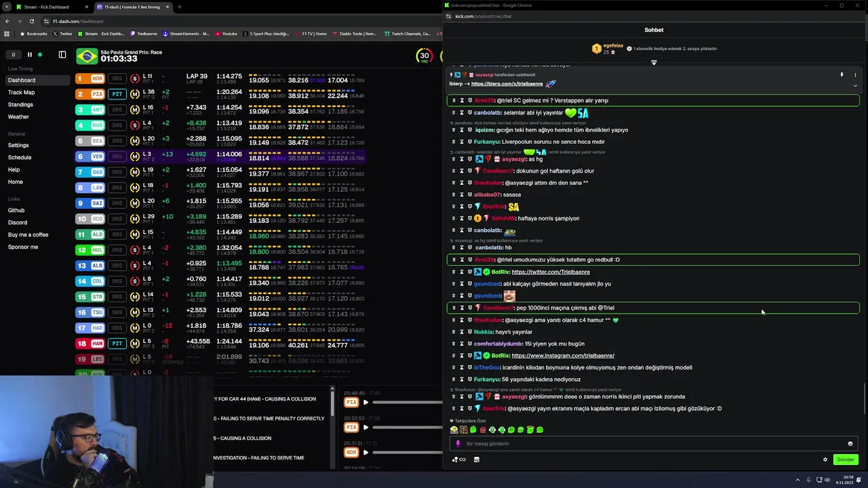Image resolution: width=868 pixels, height=488 pixels.
Task: Pause the live timing feed
Action: 30,55
